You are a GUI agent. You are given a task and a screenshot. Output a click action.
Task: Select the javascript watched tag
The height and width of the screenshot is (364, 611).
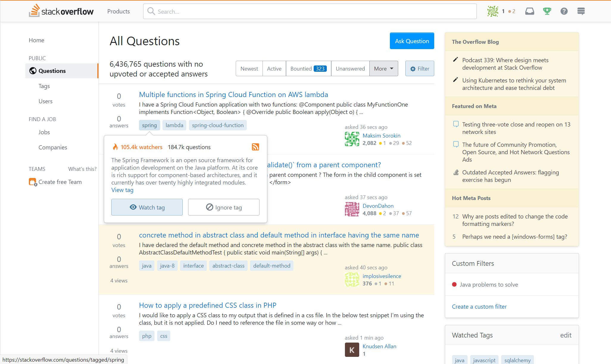484,360
